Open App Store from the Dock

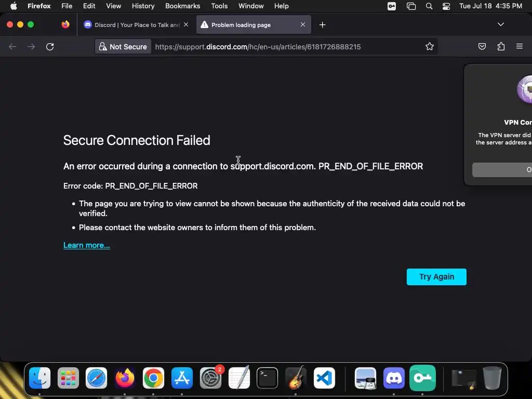(x=182, y=378)
